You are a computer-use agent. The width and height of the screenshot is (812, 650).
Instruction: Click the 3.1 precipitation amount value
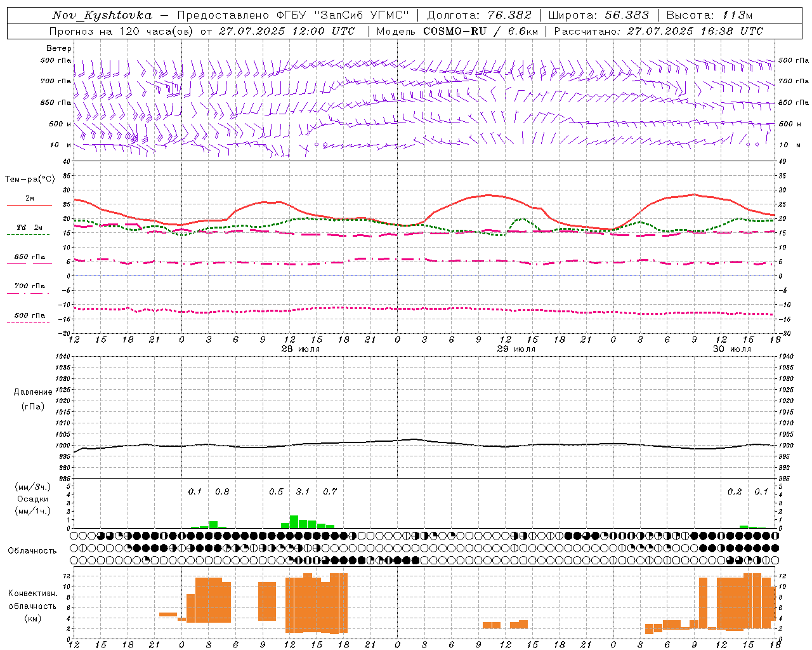click(303, 491)
